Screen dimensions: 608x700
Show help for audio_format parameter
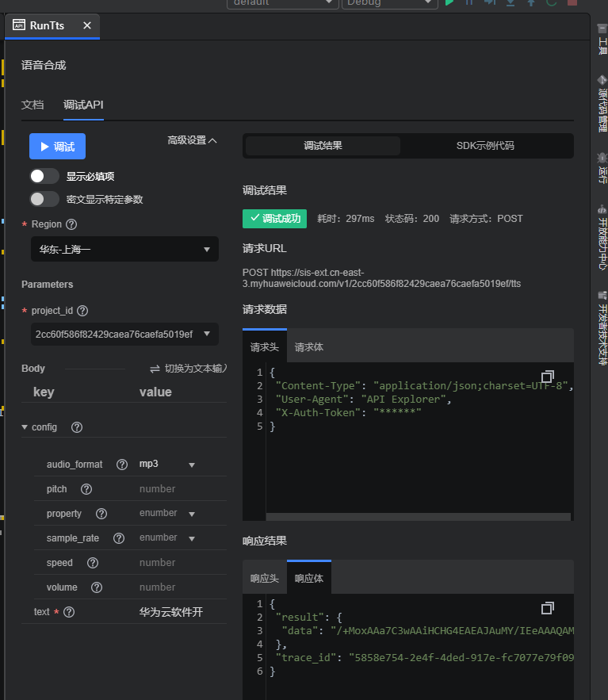point(122,465)
